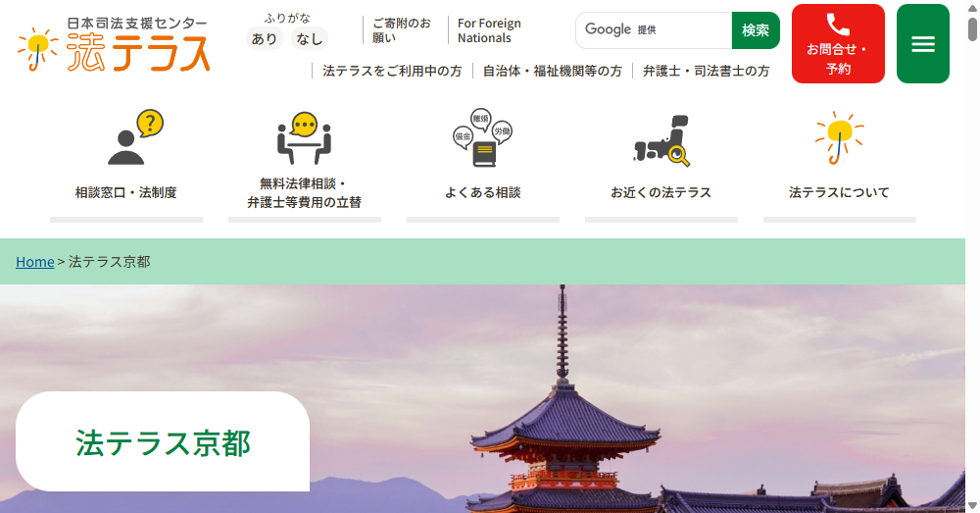Click the two-person consultation table icon

(x=304, y=137)
